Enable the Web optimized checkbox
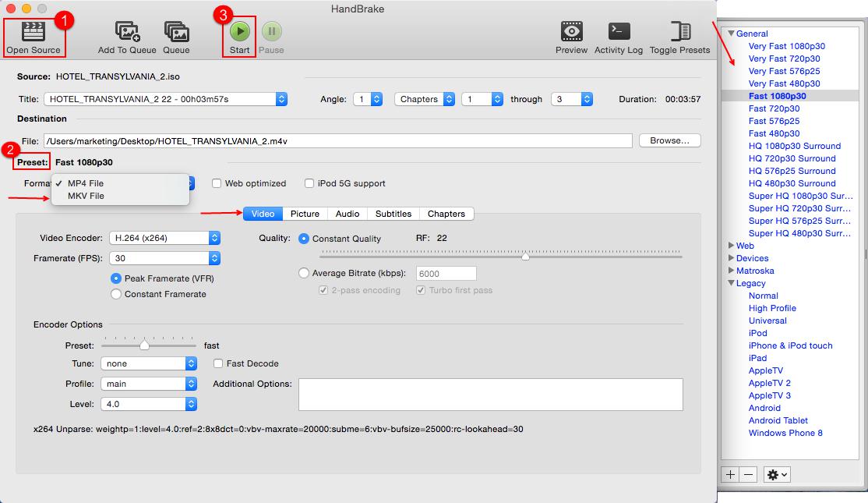This screenshot has height=503, width=868. pos(217,183)
